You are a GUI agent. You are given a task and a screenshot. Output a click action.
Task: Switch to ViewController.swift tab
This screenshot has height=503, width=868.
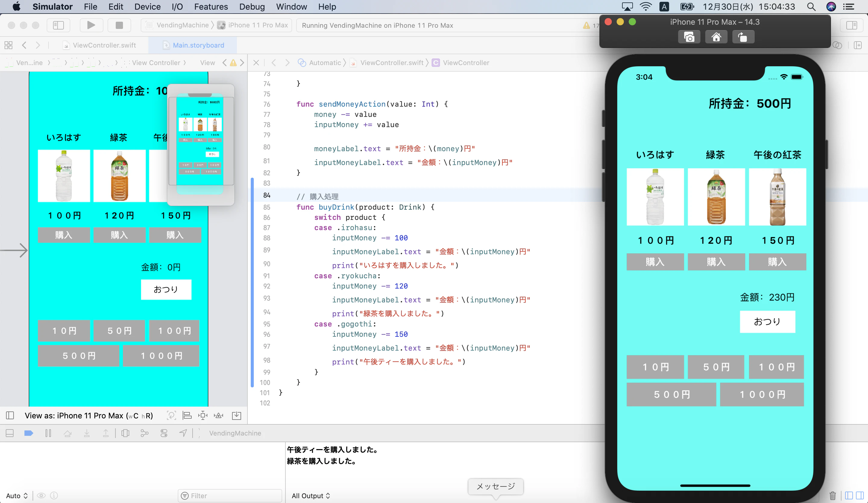pyautogui.click(x=100, y=45)
